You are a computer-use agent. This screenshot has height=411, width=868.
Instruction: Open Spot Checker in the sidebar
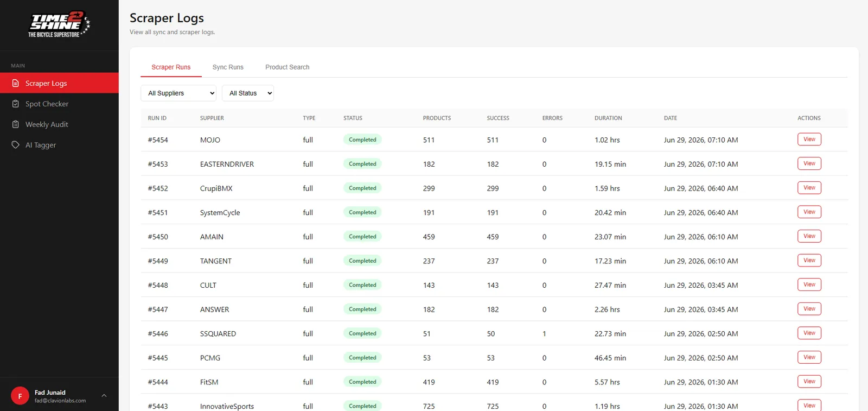(x=59, y=104)
